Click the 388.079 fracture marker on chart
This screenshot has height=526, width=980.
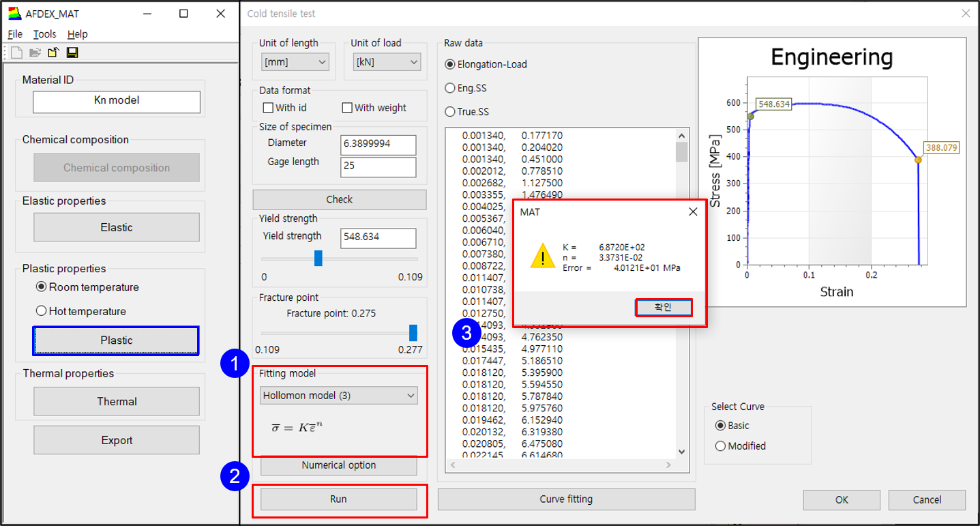pos(918,160)
